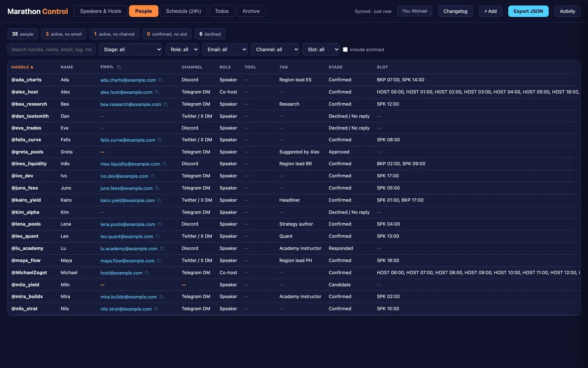This screenshot has height=368, width=588.
Task: Go to the Todos tab
Action: [x=222, y=11]
